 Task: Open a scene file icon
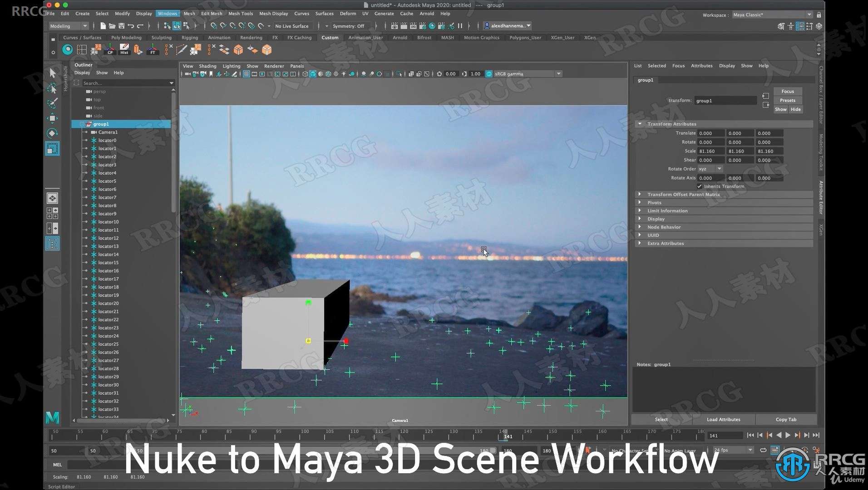(x=112, y=26)
